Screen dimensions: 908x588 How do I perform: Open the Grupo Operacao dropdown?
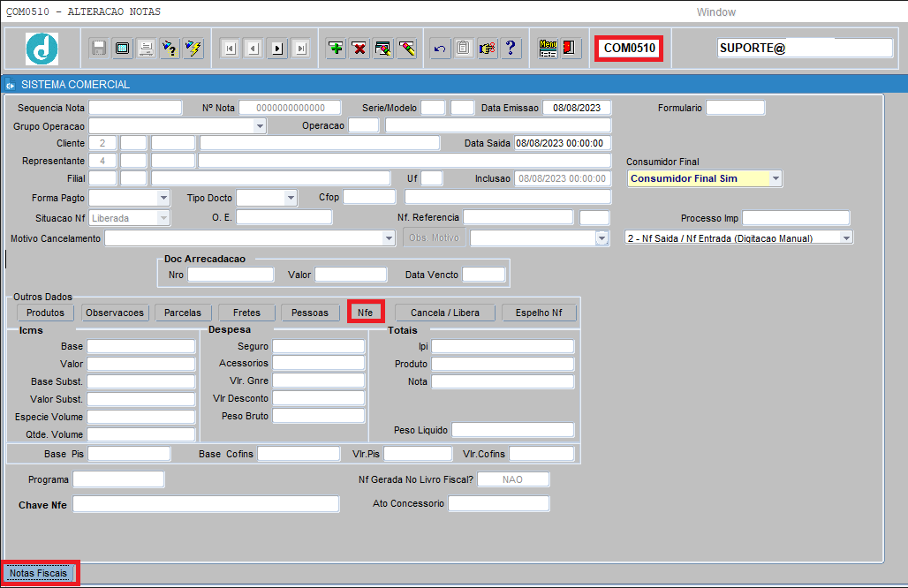click(x=260, y=126)
